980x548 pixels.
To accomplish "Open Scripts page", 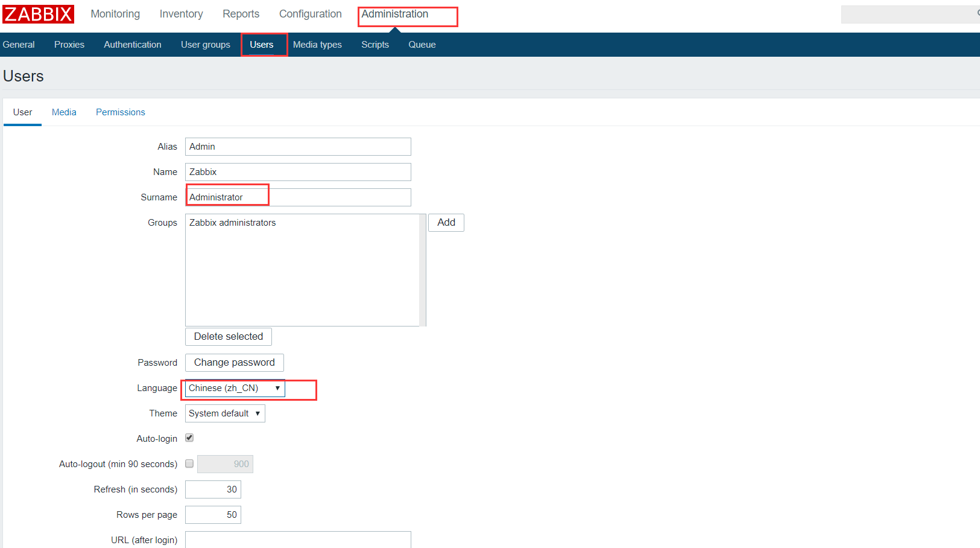I will click(375, 45).
